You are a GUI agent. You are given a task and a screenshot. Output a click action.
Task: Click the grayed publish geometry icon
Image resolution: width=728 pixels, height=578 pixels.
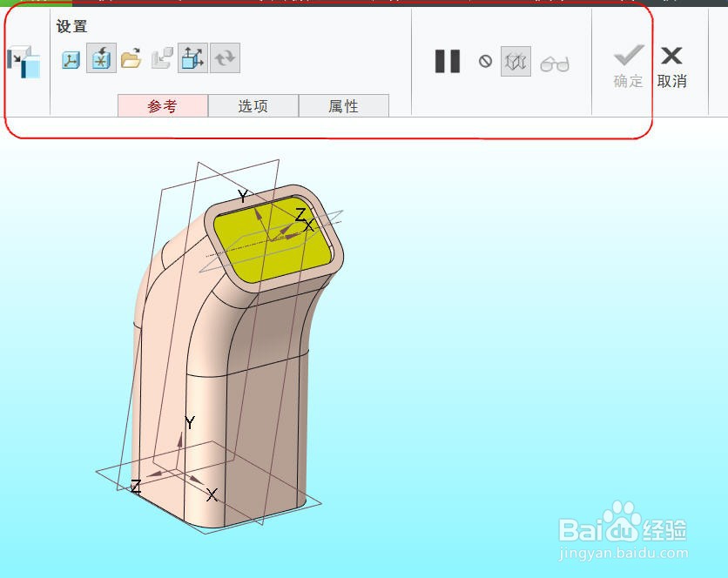click(162, 58)
